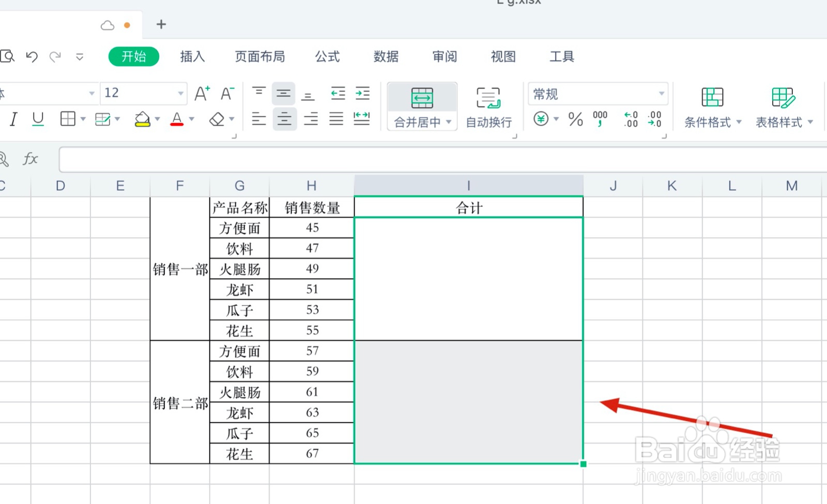Open a new tab with plus
The width and height of the screenshot is (827, 504).
[161, 24]
